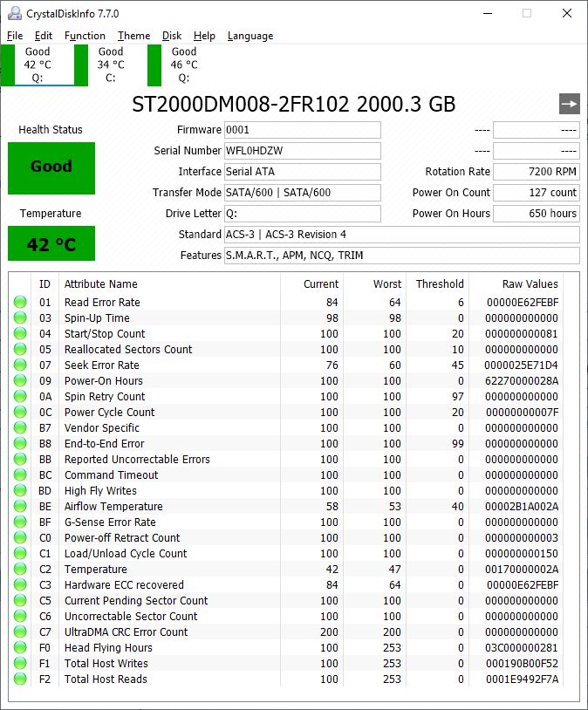Click the Power On Count value 127 count

[x=537, y=193]
